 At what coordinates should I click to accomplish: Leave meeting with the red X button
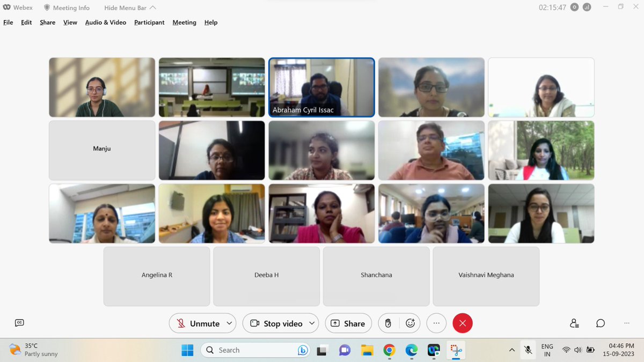[x=463, y=323]
